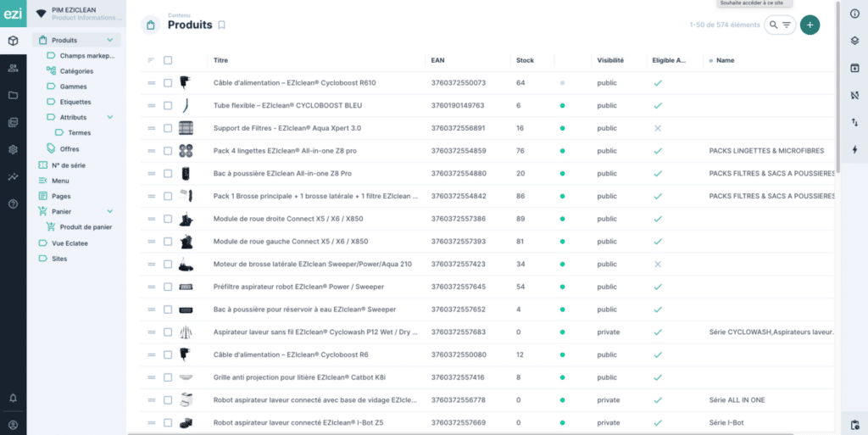Image resolution: width=868 pixels, height=435 pixels.
Task: Click the PIM EZICLEAN project switcher
Action: (x=76, y=14)
